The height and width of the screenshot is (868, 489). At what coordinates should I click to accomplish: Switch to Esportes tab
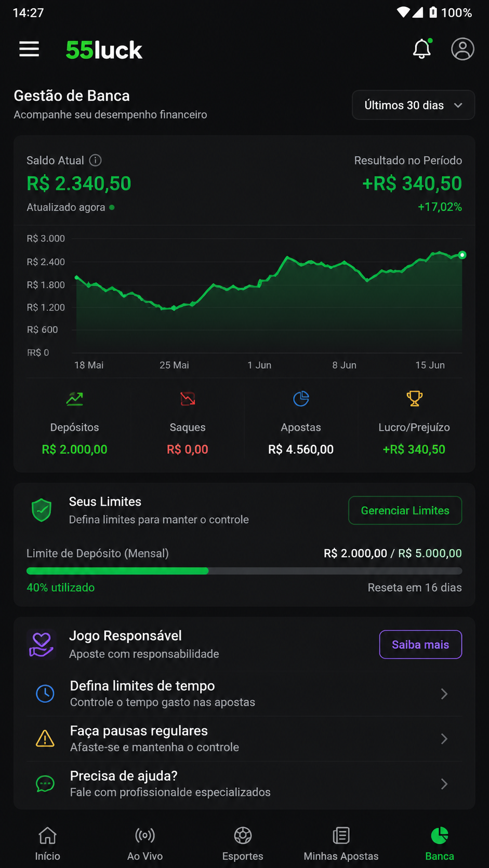pyautogui.click(x=243, y=844)
